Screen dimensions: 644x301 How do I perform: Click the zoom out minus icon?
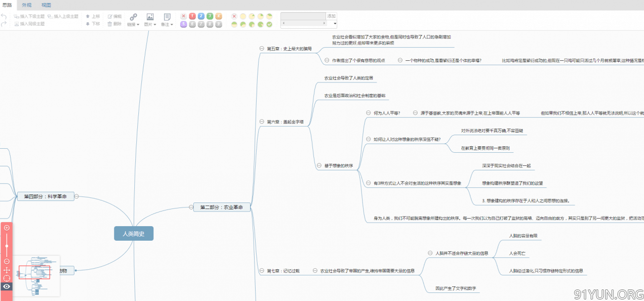(7, 261)
